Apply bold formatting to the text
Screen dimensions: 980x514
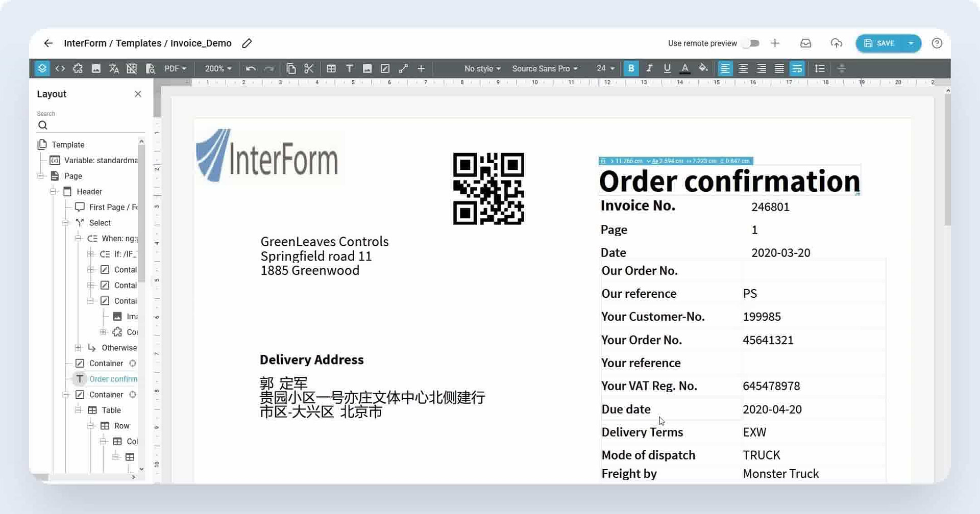[631, 68]
